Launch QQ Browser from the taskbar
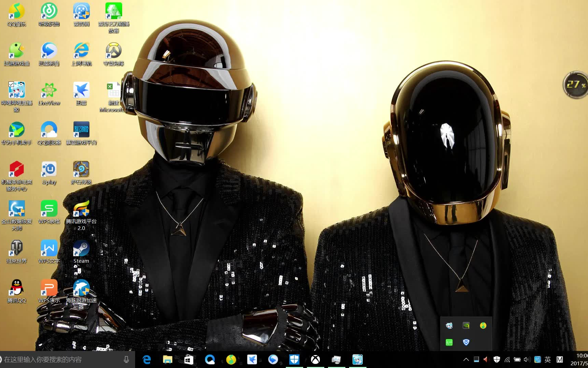 (210, 359)
